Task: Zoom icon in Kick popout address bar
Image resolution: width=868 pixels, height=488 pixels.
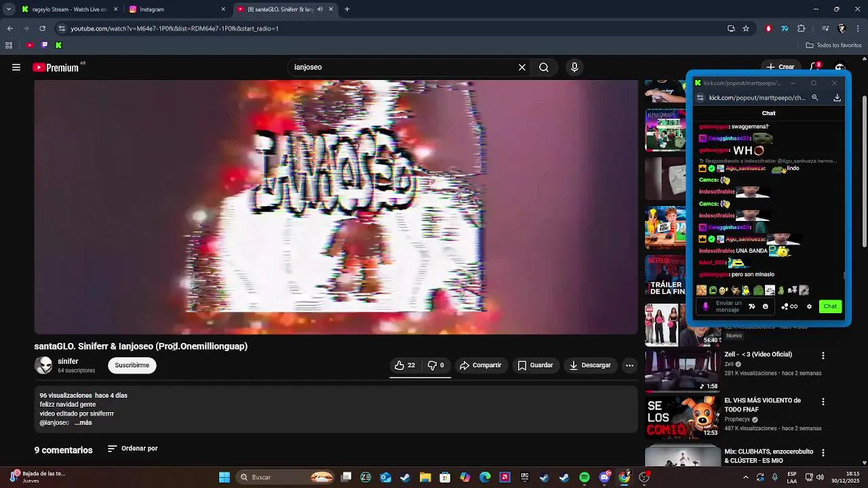Action: 815,98
